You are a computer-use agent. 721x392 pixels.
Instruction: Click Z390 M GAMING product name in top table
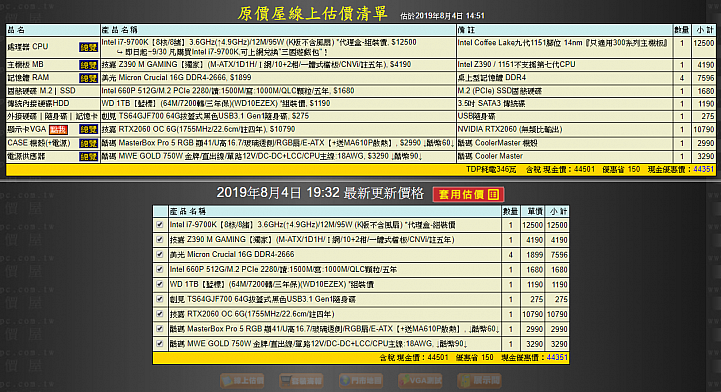(x=256, y=64)
